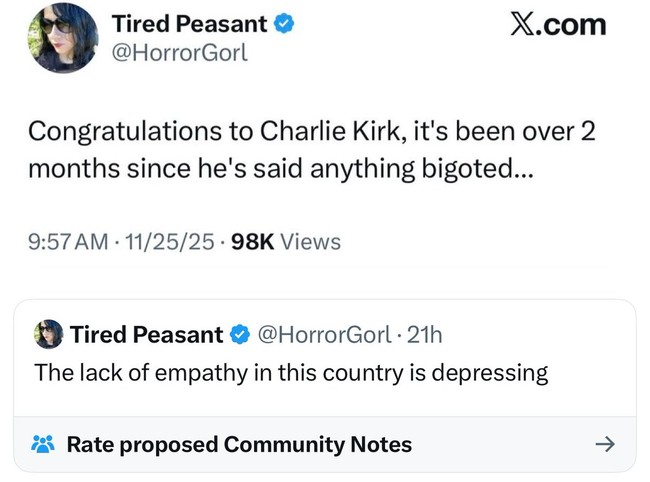Click the Community Notes people icon
650x482 pixels.
point(43,444)
